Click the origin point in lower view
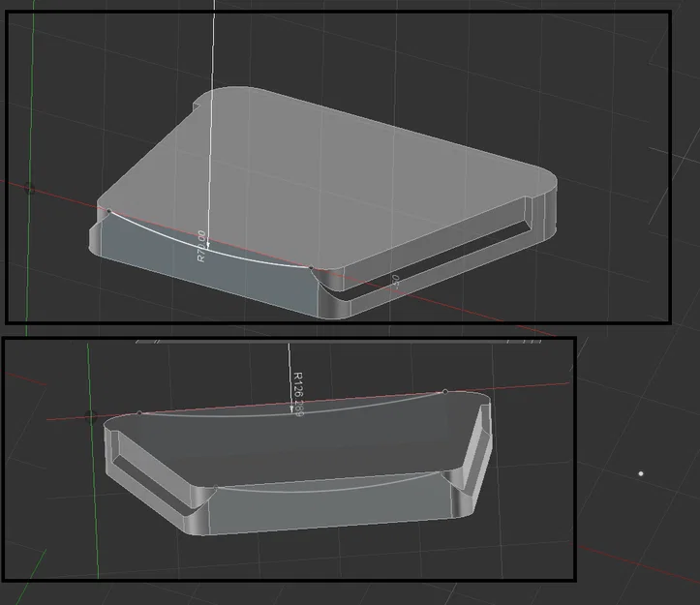The width and height of the screenshot is (700, 605). [x=91, y=417]
